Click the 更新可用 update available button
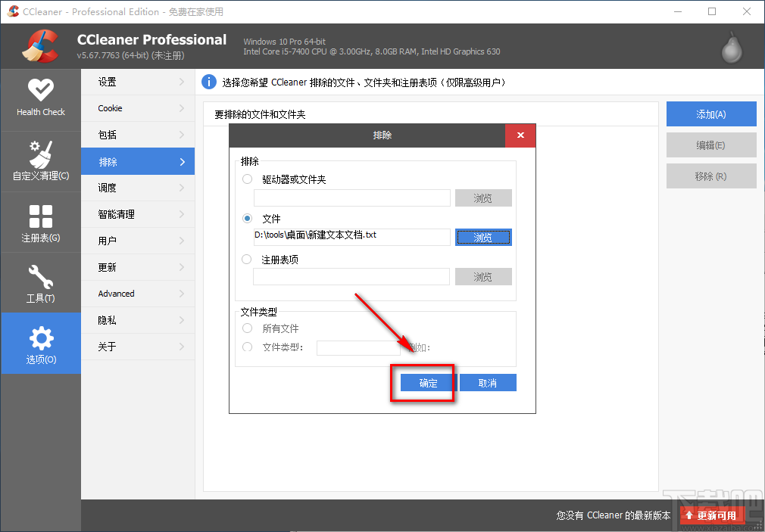The width and height of the screenshot is (765, 532). click(x=712, y=515)
